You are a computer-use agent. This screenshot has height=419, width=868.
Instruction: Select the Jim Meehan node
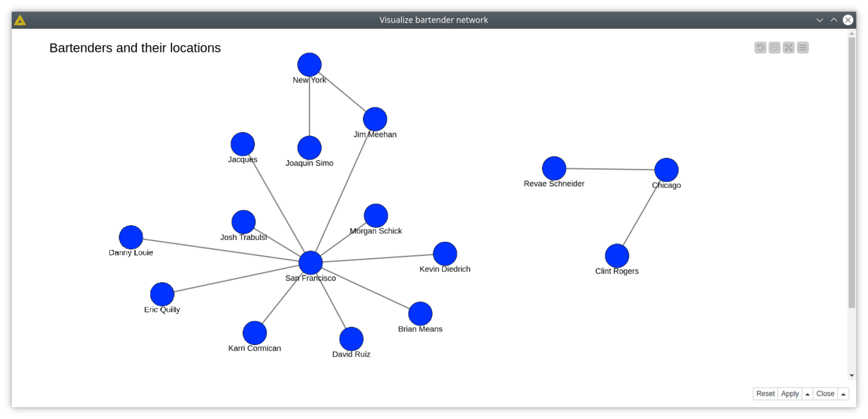(375, 119)
